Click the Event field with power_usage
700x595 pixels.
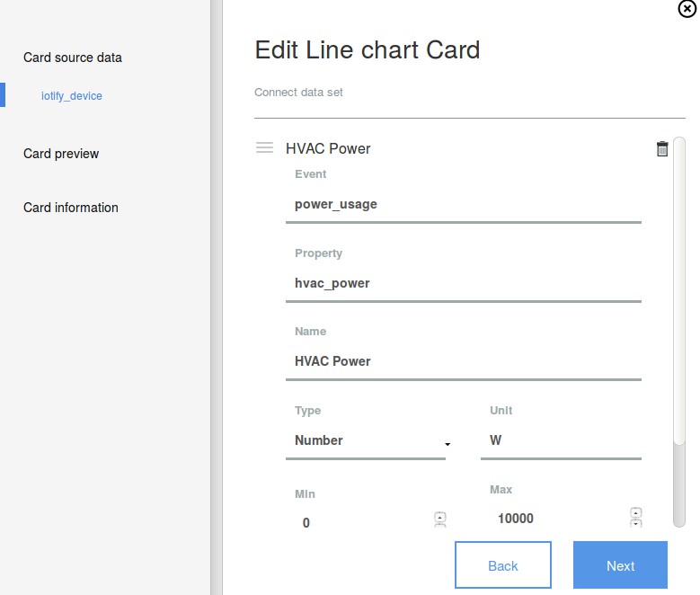click(x=463, y=204)
